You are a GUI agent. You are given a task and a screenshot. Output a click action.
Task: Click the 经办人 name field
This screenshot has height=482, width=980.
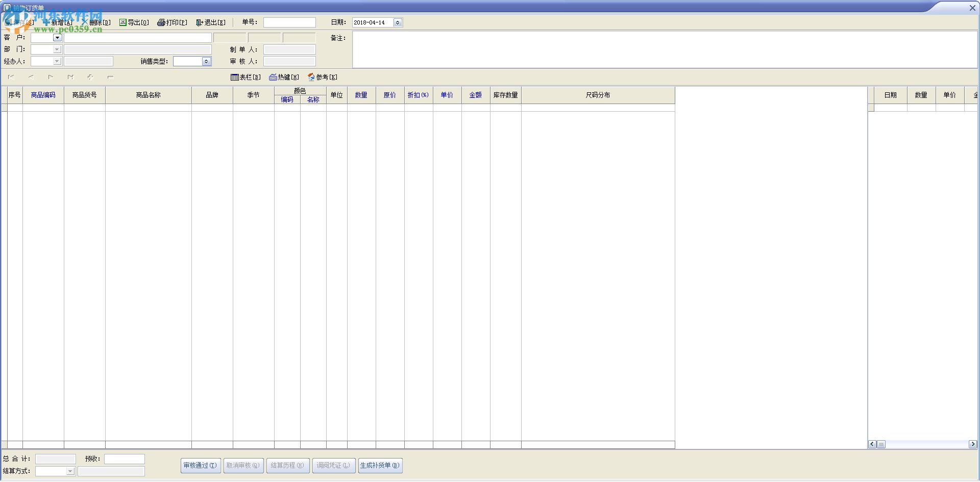coord(88,61)
